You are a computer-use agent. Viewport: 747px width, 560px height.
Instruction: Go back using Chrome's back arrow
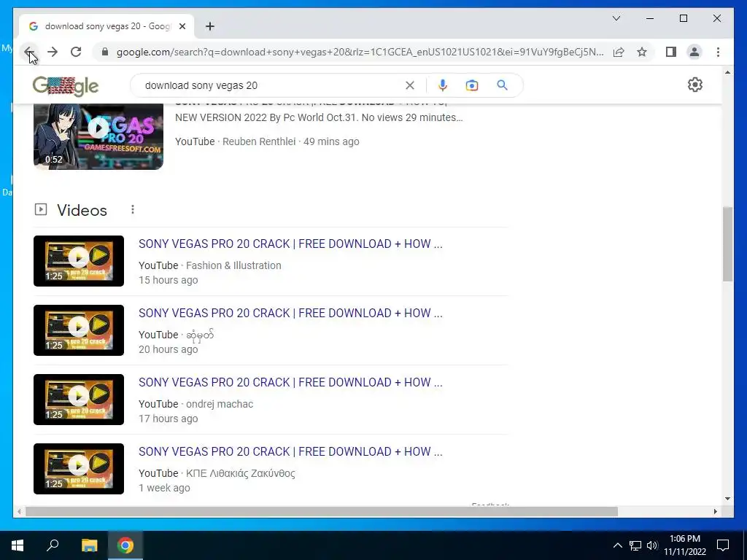[x=29, y=52]
